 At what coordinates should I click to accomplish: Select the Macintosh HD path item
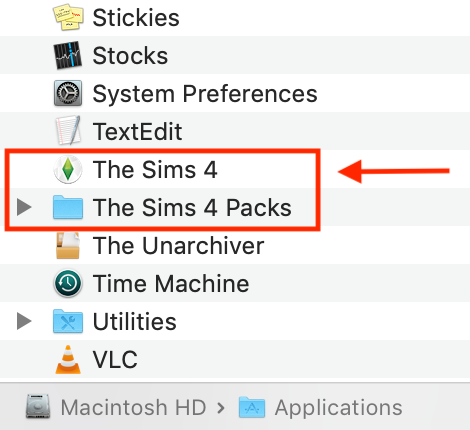pyautogui.click(x=116, y=407)
